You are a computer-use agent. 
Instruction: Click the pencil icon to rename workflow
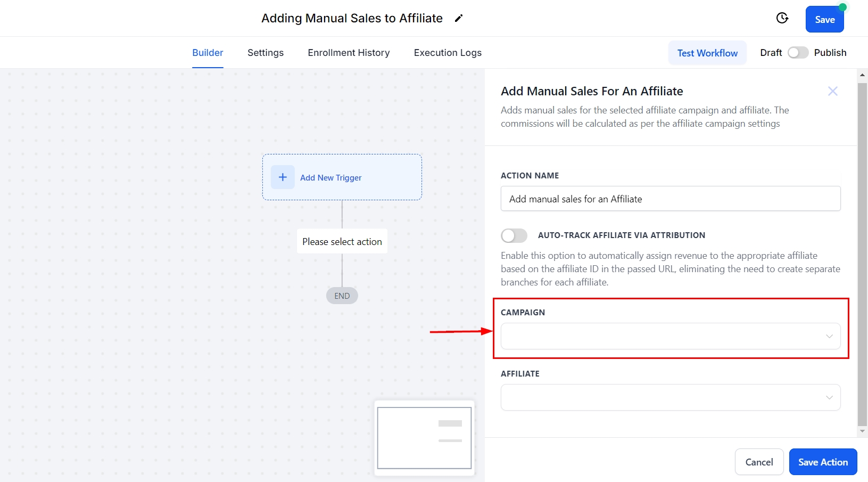459,19
